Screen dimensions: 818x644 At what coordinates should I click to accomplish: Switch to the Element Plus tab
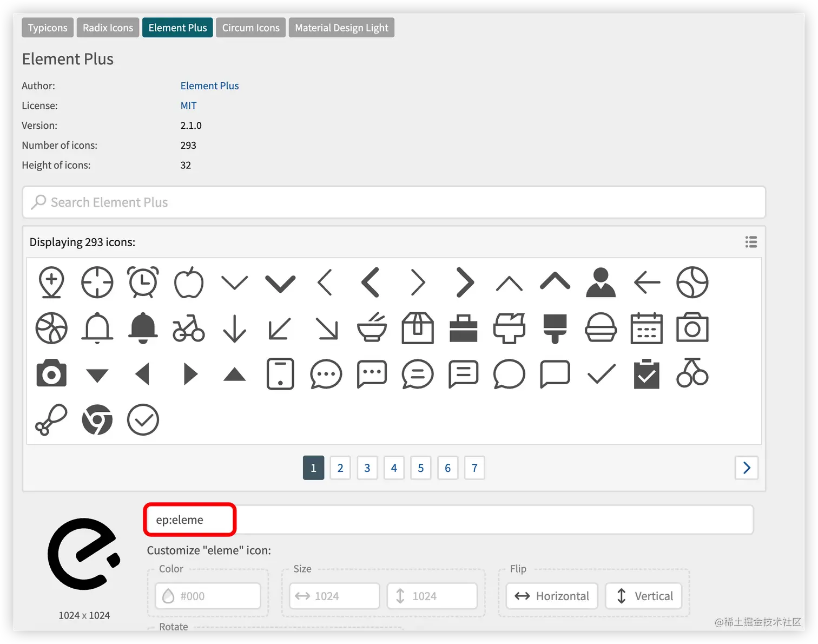coord(177,28)
